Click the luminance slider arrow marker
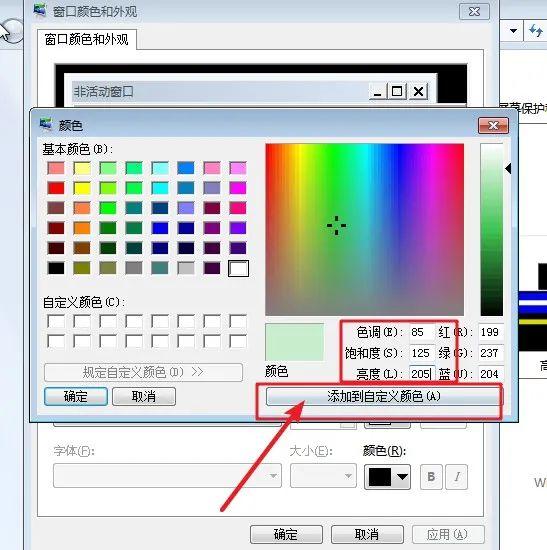This screenshot has width=547, height=550. point(508,169)
